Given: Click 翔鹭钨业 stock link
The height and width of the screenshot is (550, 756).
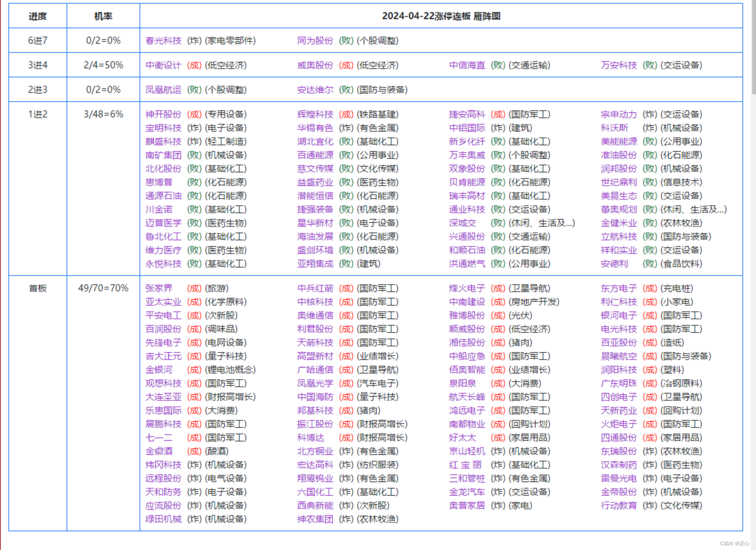Looking at the screenshot, I should tap(315, 478).
